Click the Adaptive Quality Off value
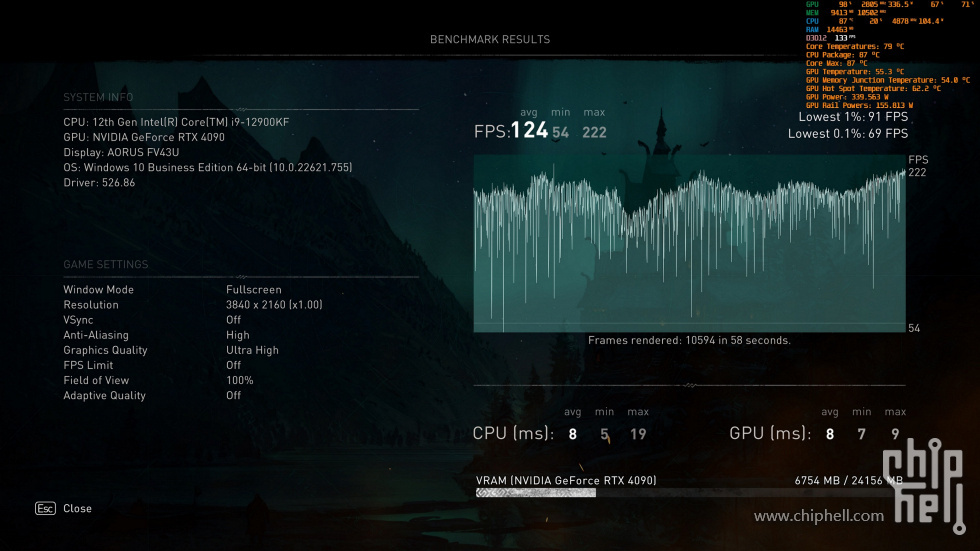Screen dimensions: 980x551 pos(234,395)
